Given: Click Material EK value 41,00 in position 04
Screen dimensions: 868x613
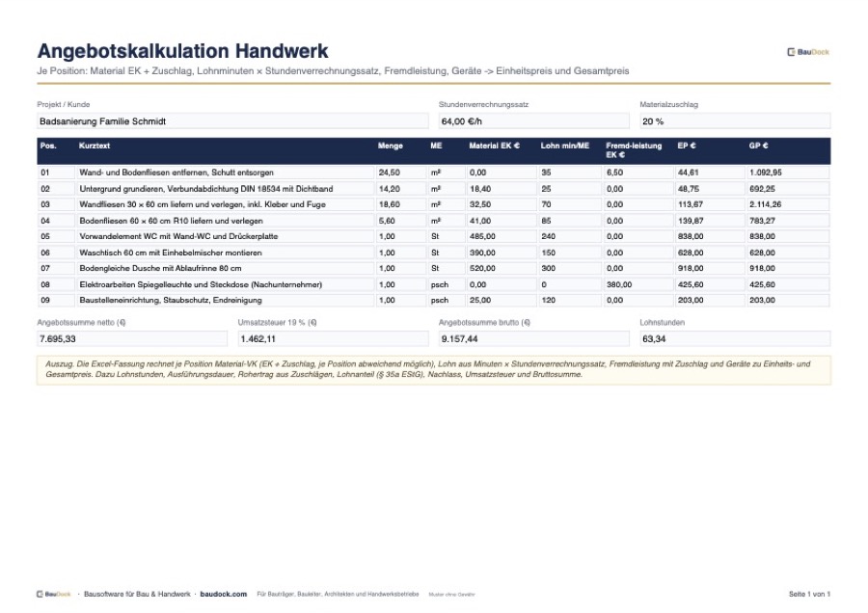Looking at the screenshot, I should pyautogui.click(x=502, y=221).
